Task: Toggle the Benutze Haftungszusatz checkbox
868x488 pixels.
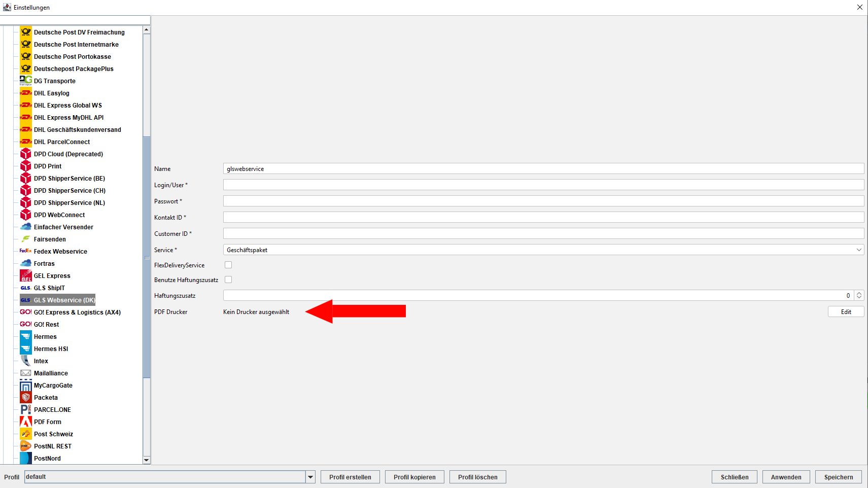Action: (x=228, y=280)
